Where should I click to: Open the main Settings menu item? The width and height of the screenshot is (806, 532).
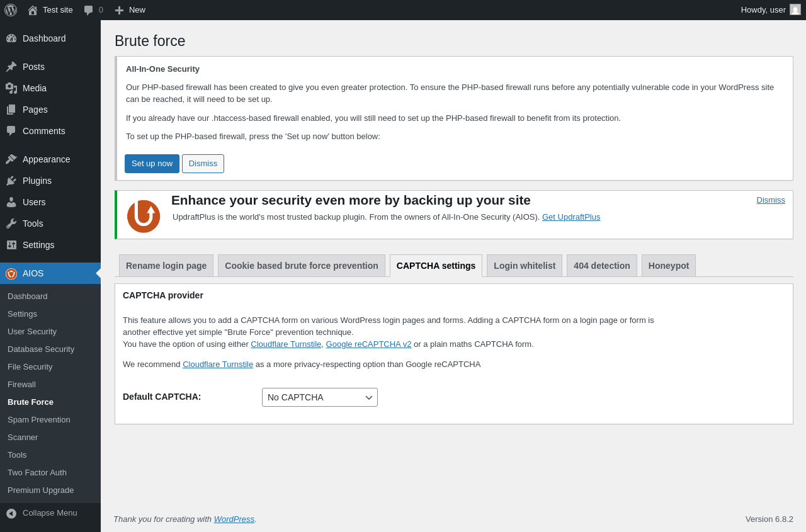50,245
